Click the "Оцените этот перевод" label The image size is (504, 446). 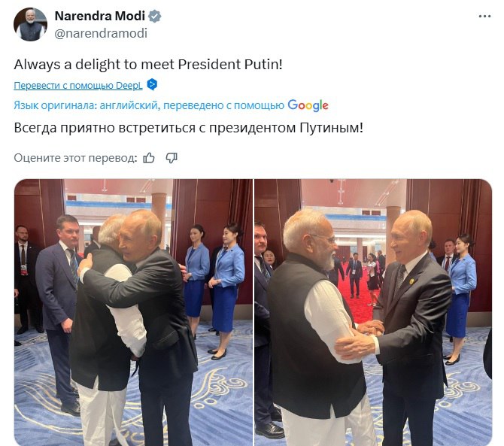click(75, 157)
